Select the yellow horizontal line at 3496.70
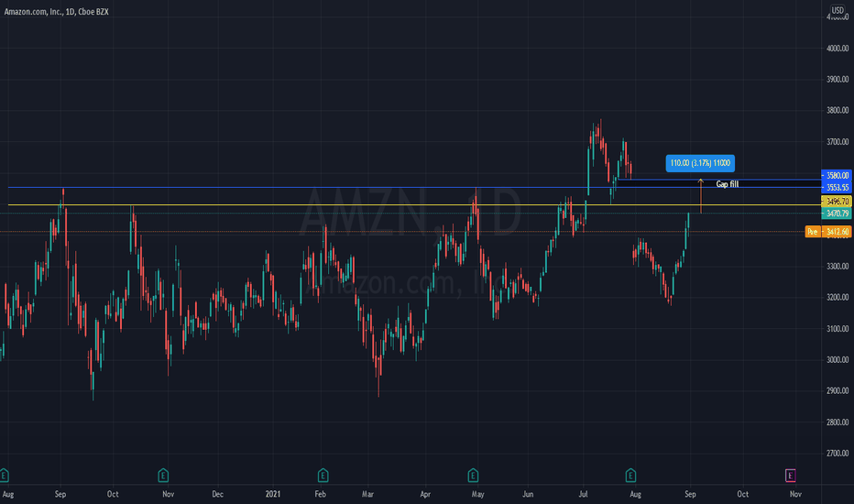 coord(414,205)
